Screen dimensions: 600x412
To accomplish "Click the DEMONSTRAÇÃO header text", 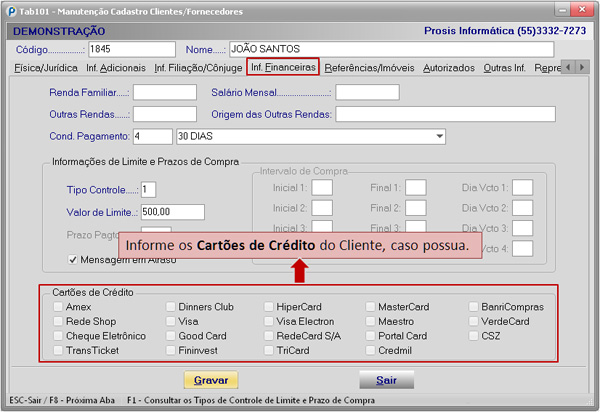I will click(x=59, y=31).
